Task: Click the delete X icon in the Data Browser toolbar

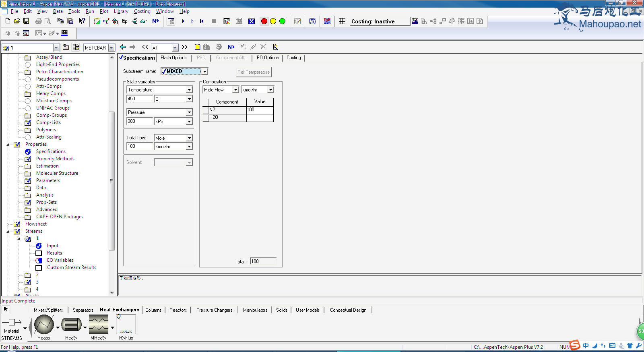Action: click(x=263, y=47)
